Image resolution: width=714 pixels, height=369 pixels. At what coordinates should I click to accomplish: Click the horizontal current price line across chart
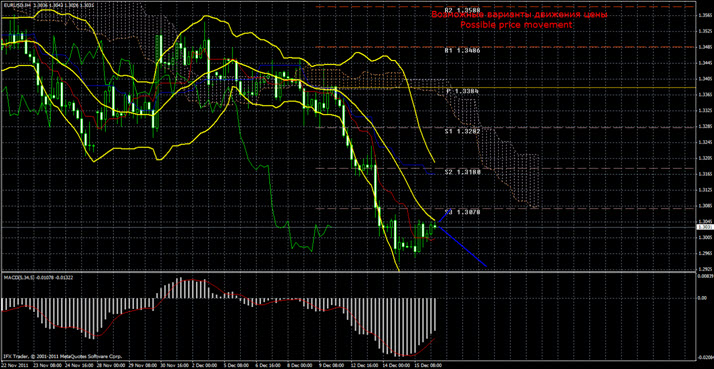pyautogui.click(x=348, y=227)
